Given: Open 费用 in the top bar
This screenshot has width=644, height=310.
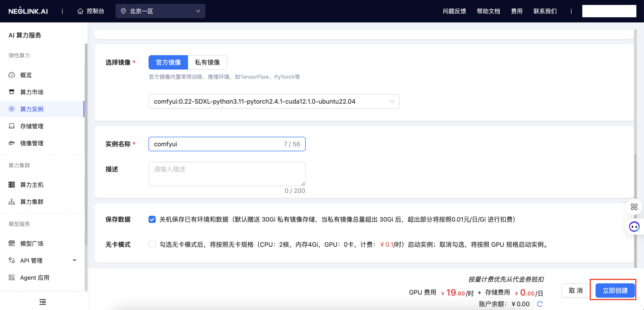Looking at the screenshot, I should pyautogui.click(x=517, y=11).
